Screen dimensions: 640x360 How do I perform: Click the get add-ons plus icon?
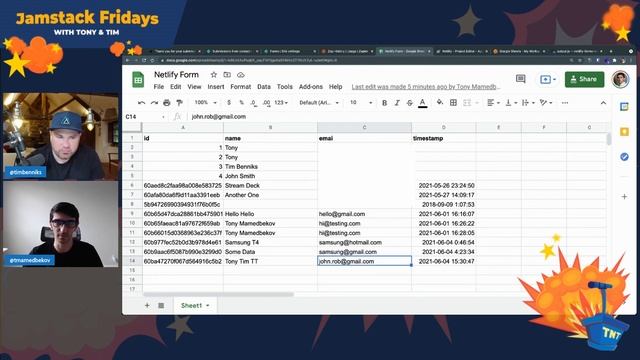coord(624,196)
